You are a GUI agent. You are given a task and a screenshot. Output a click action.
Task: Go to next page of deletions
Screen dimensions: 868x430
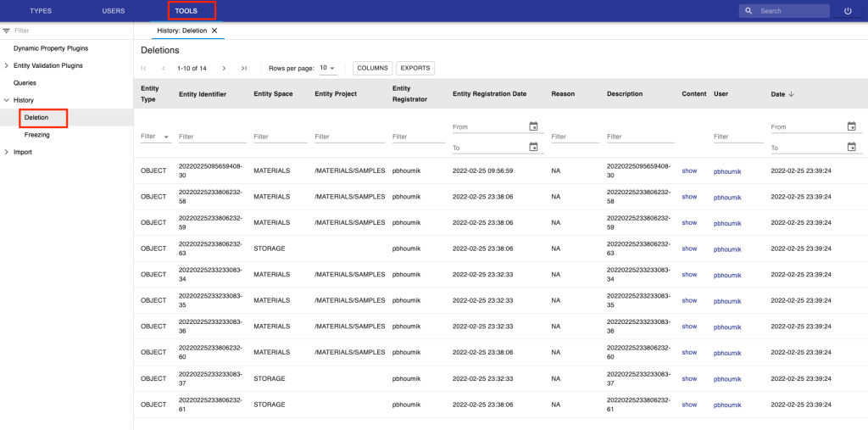(224, 68)
